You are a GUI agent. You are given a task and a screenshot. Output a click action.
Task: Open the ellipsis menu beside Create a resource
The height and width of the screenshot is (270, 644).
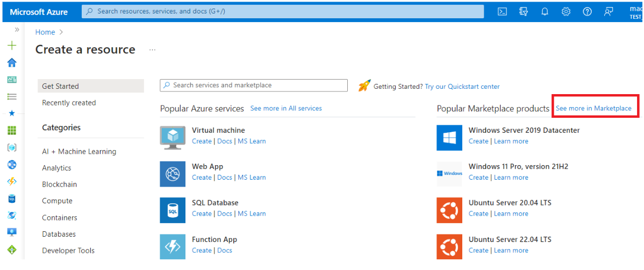(152, 49)
